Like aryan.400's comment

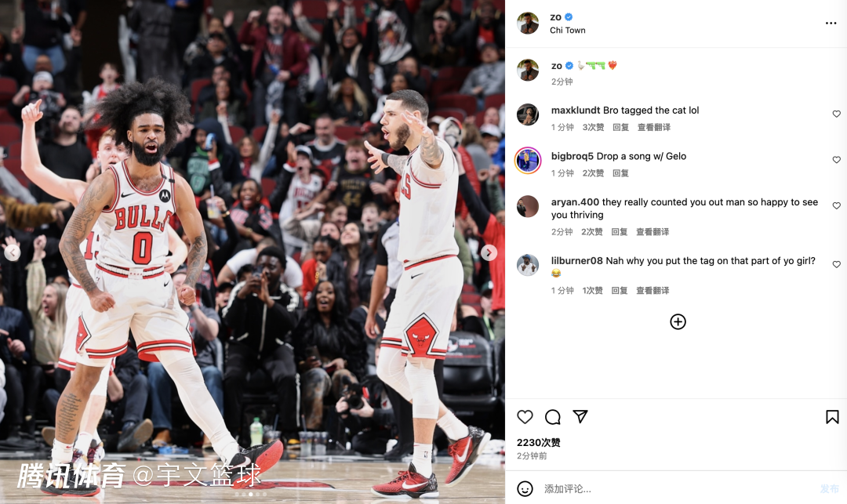(836, 205)
